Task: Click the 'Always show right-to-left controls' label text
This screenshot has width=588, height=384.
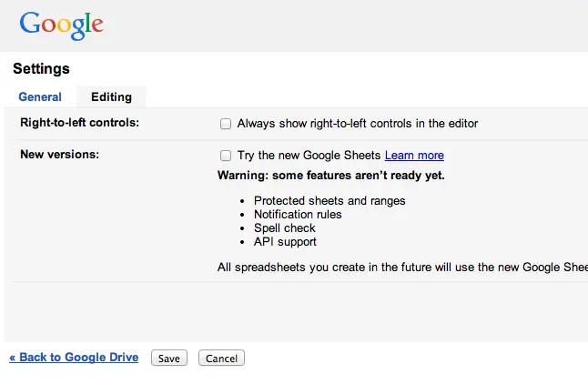Action: click(357, 124)
